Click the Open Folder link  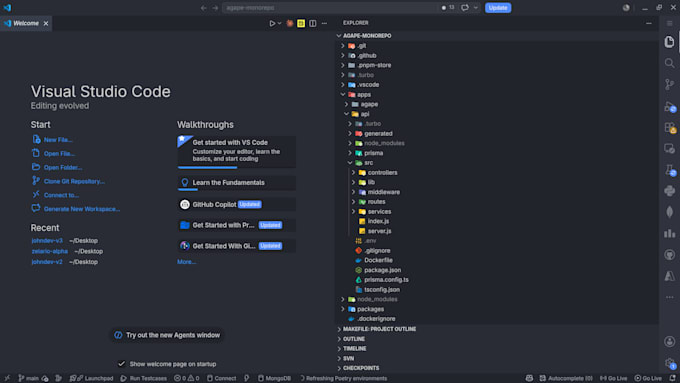point(63,167)
